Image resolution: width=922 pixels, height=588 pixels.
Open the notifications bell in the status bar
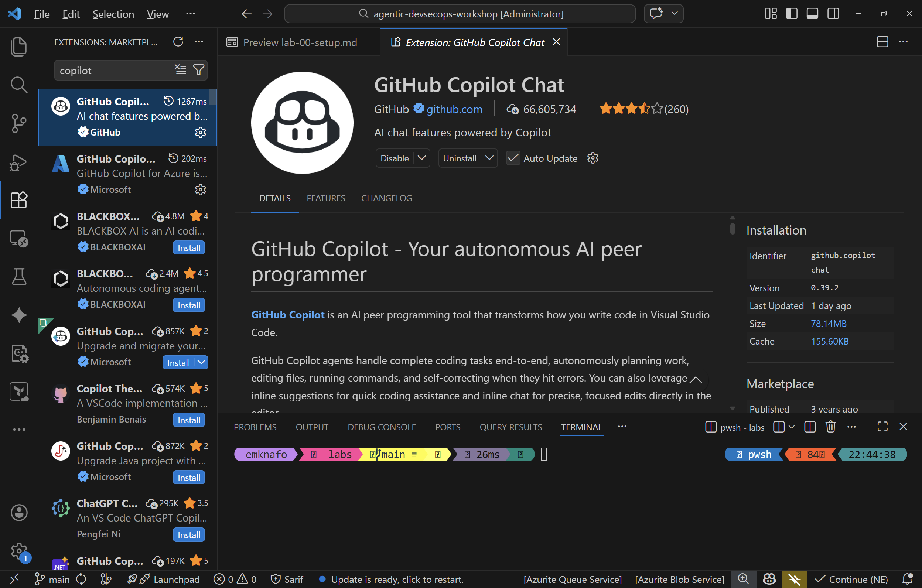click(908, 579)
